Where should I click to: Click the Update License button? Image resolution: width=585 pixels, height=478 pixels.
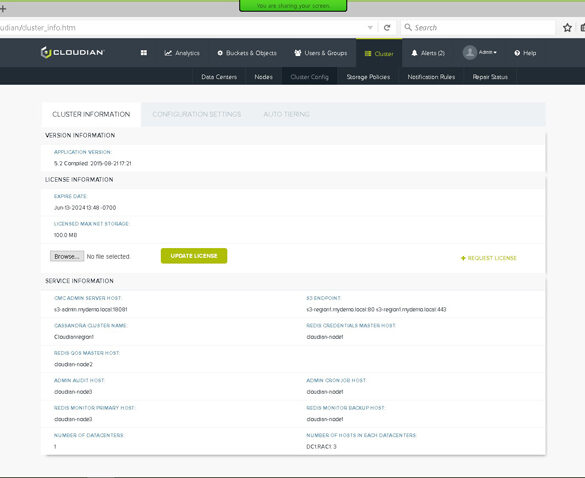click(x=194, y=256)
